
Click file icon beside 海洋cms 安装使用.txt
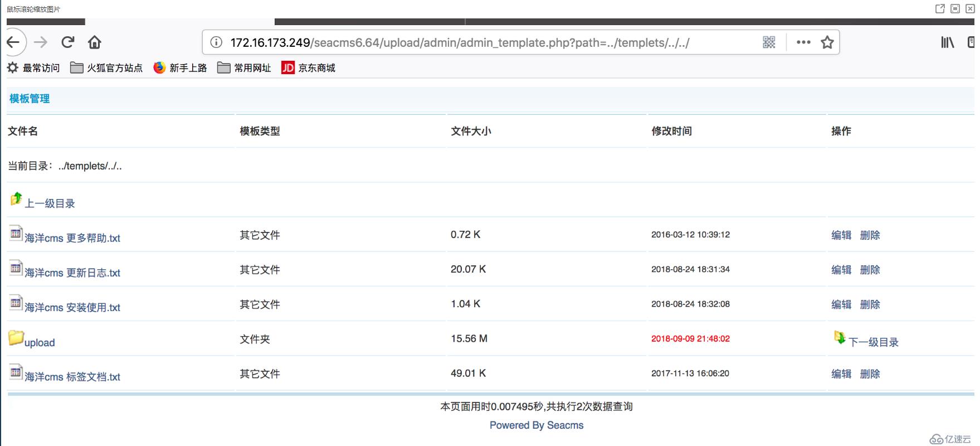tap(16, 302)
